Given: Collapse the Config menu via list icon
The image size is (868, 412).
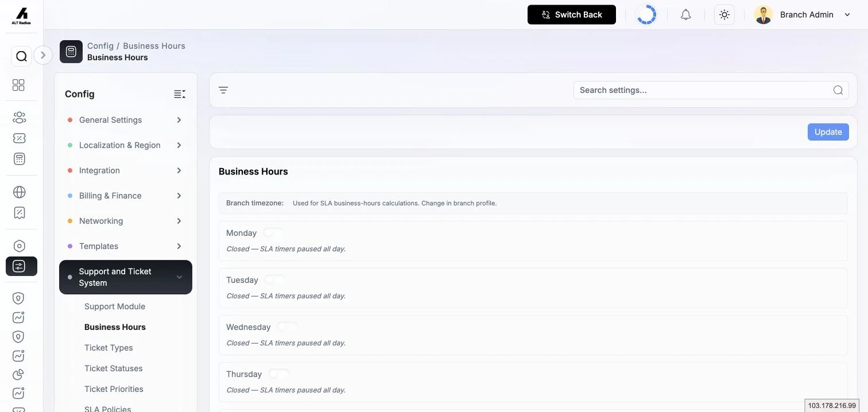Looking at the screenshot, I should coord(180,94).
